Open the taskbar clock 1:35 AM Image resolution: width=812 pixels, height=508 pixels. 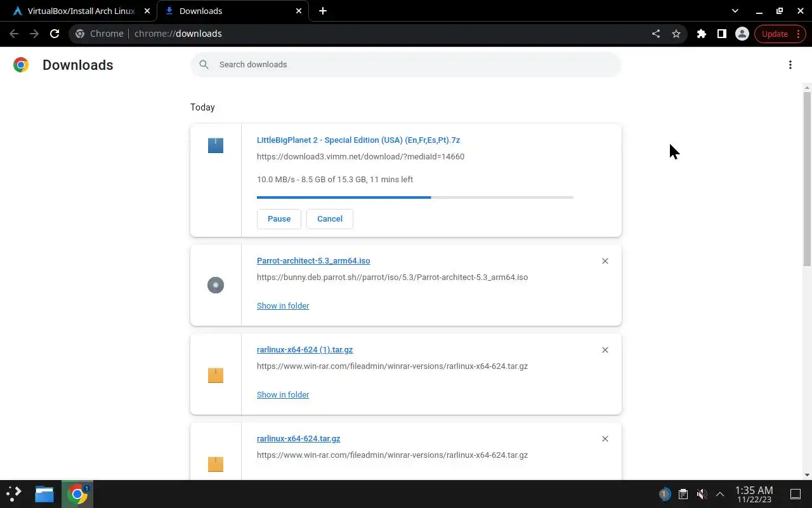coord(754,494)
